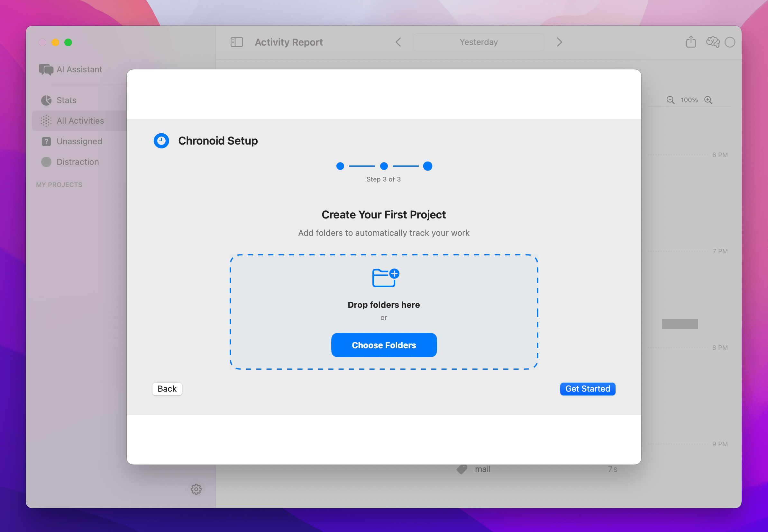
Task: Click the Stats pie chart icon
Action: coord(46,100)
